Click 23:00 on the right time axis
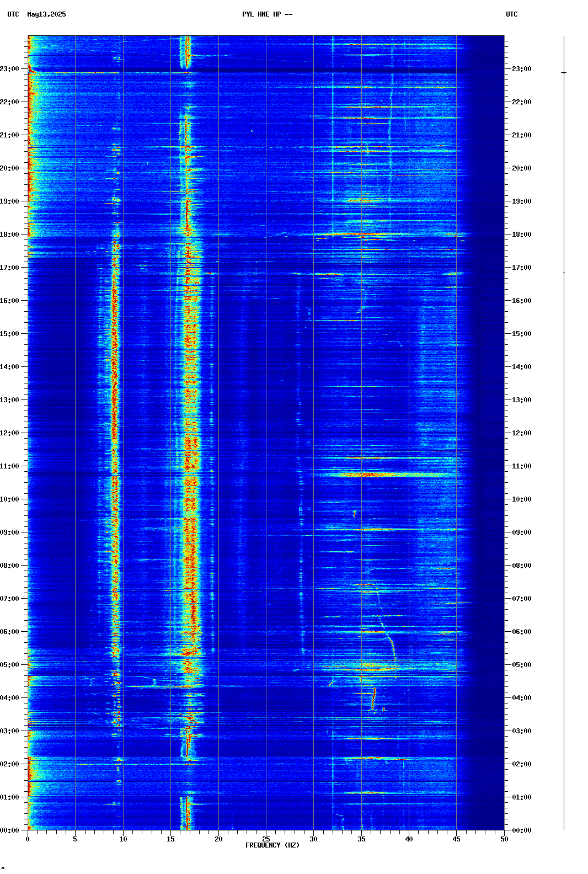The image size is (588, 874). tap(522, 69)
